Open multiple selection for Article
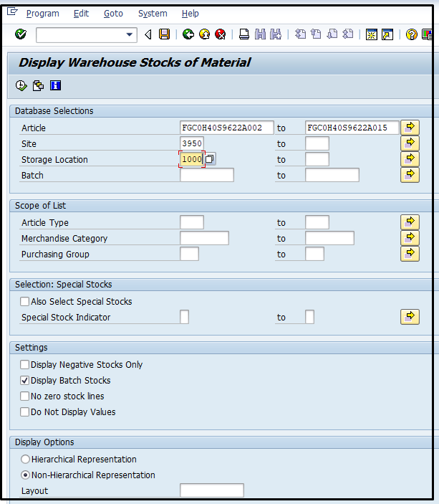Screen dimensions: 439x504 [410, 128]
